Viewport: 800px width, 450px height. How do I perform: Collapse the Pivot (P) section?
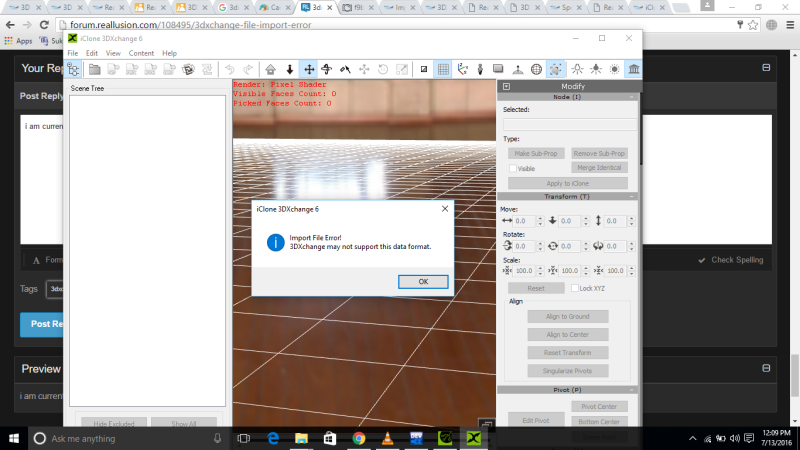click(x=633, y=390)
